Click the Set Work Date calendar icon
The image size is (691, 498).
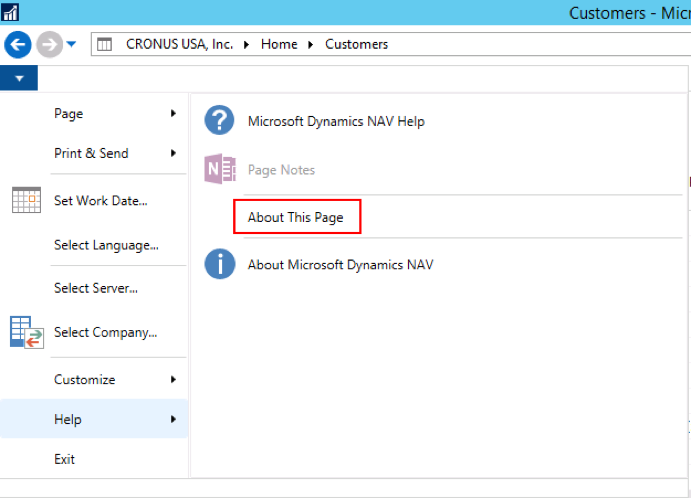click(26, 200)
